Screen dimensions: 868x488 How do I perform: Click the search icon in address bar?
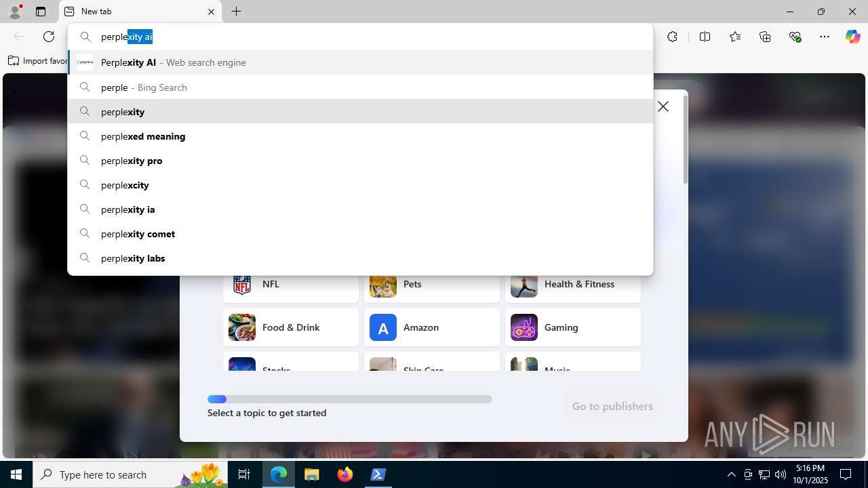click(x=85, y=37)
